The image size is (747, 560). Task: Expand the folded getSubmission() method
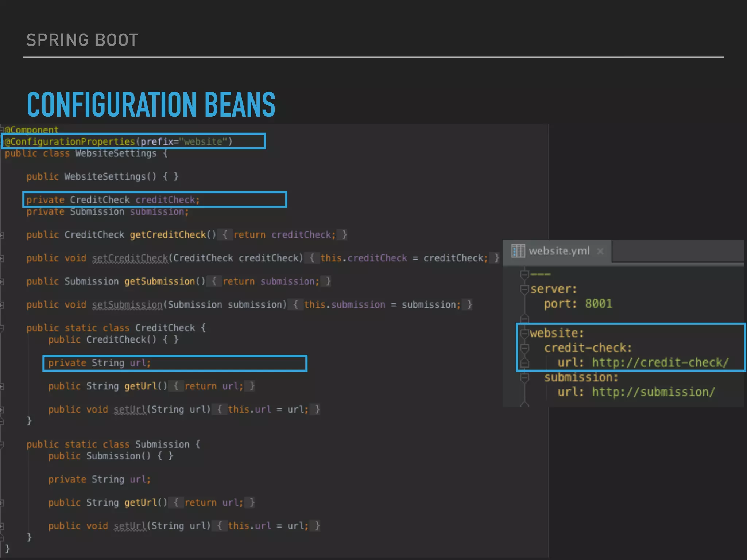click(2, 282)
